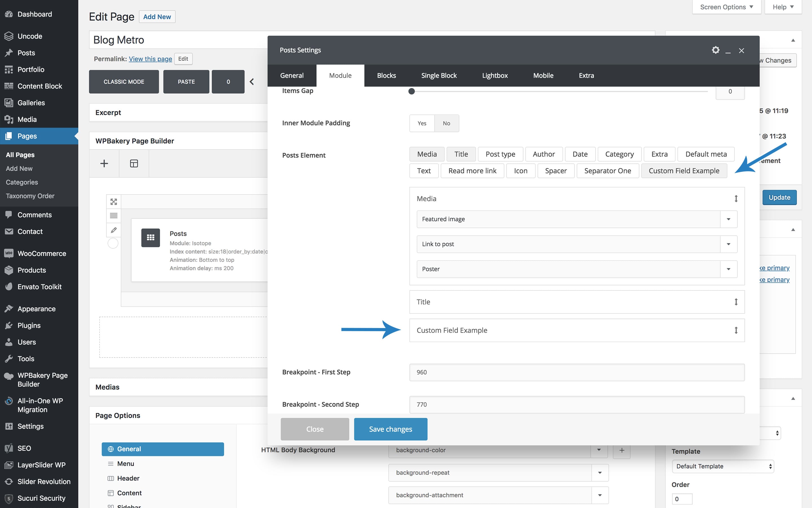Toggle Inner Module Padding to Yes
The width and height of the screenshot is (812, 508).
(421, 123)
